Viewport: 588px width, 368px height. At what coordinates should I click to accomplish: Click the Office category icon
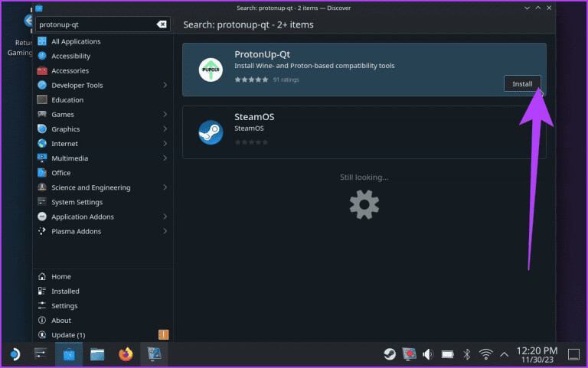pyautogui.click(x=42, y=173)
